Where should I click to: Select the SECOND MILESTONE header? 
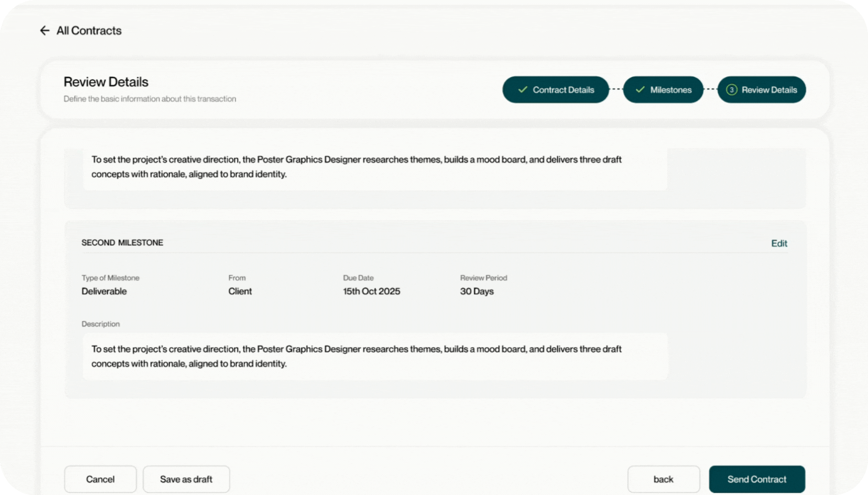122,242
